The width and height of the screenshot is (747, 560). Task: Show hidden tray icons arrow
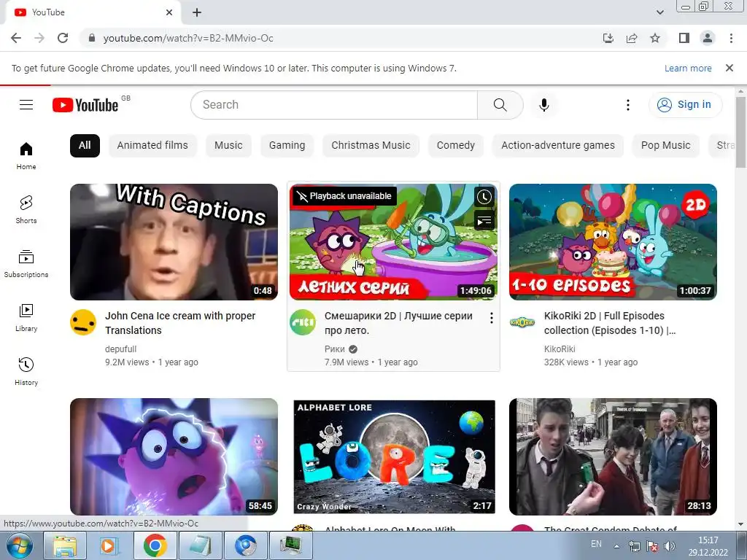click(616, 546)
